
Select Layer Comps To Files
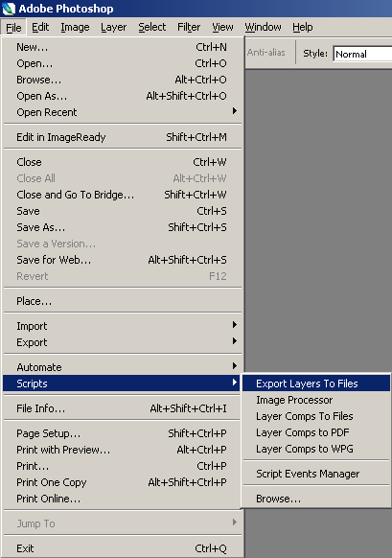316,416
